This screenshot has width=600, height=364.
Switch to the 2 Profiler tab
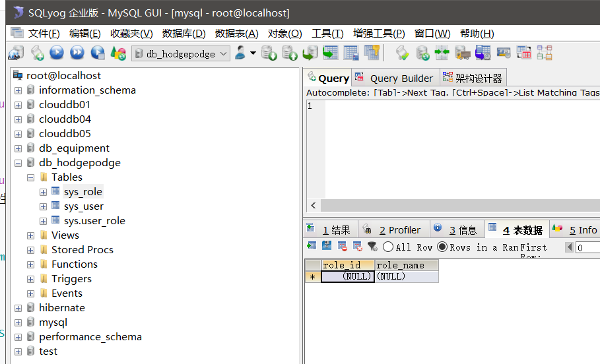393,229
